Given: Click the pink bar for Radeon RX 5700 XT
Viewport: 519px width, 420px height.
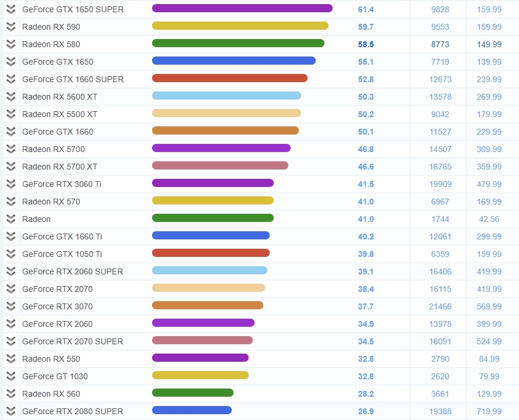Looking at the screenshot, I should click(x=220, y=165).
